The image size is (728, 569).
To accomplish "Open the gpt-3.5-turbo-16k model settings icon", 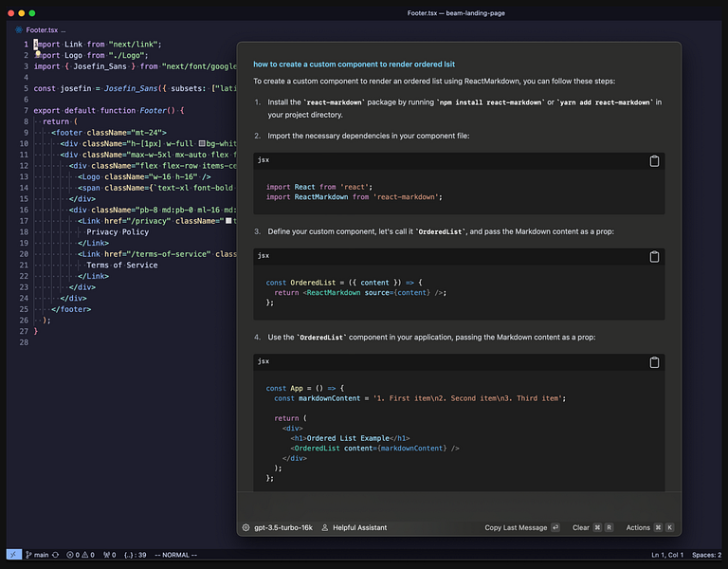I will pos(246,527).
